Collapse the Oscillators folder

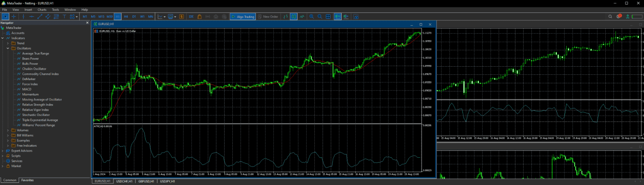pos(8,48)
